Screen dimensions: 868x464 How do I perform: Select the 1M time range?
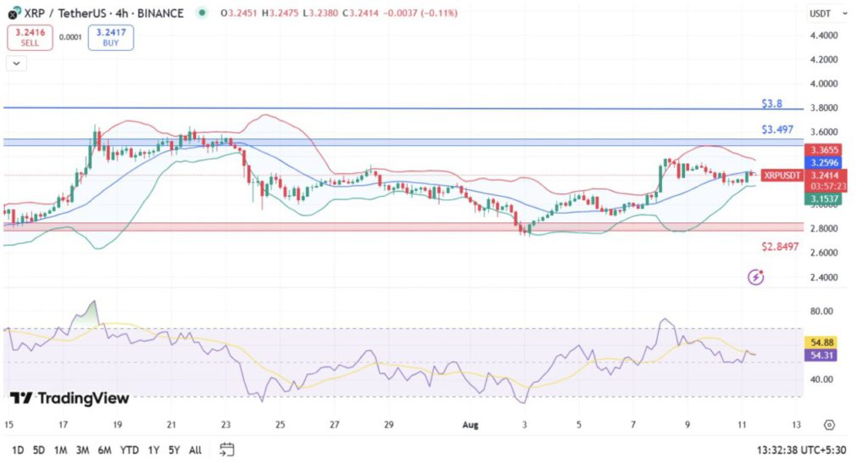tap(60, 449)
